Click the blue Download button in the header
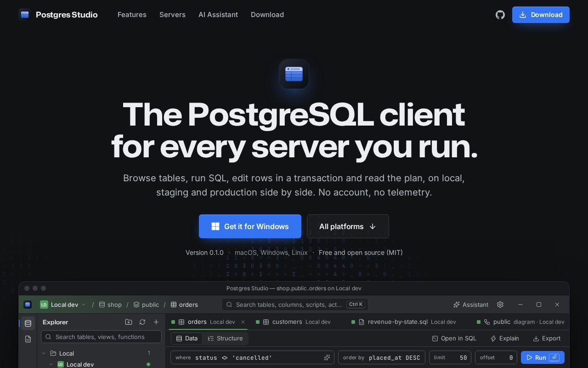 tap(541, 15)
